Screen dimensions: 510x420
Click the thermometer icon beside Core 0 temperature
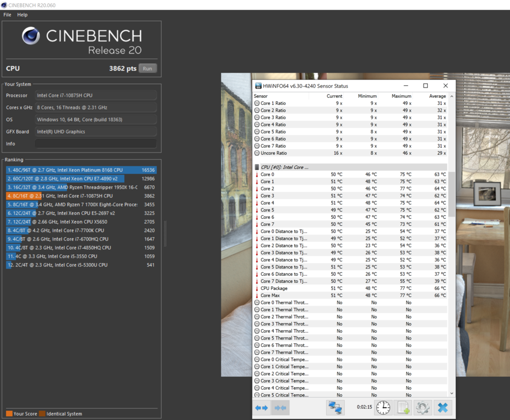tap(257, 174)
